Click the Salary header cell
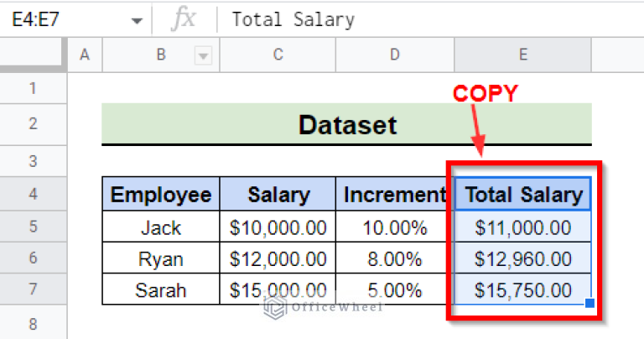The image size is (644, 339). pos(278,194)
